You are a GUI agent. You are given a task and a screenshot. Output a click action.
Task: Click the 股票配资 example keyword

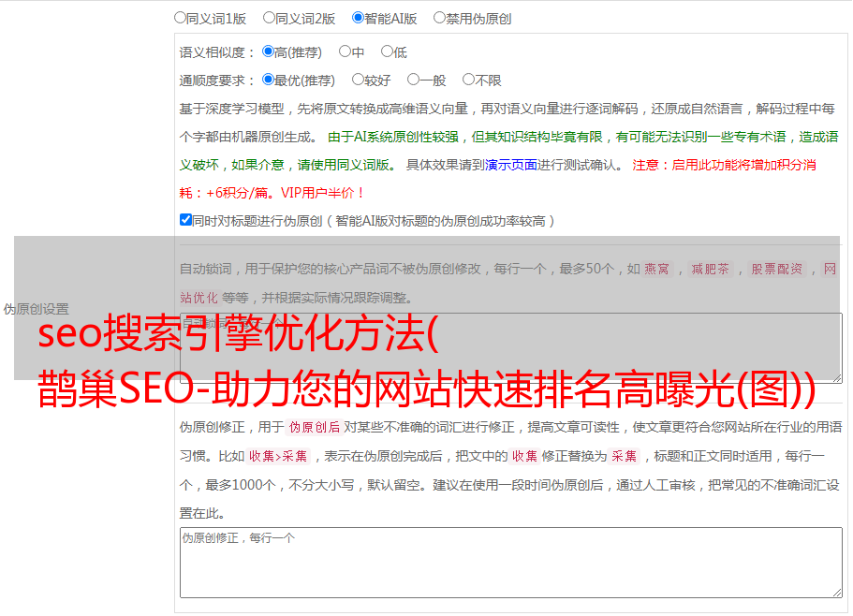point(777,269)
